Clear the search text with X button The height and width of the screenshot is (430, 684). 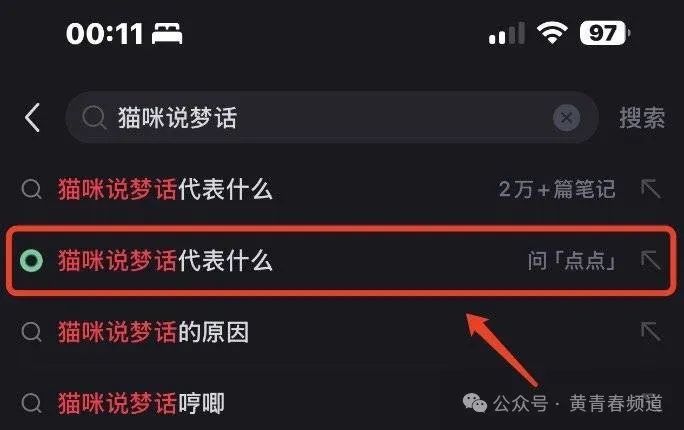[566, 117]
